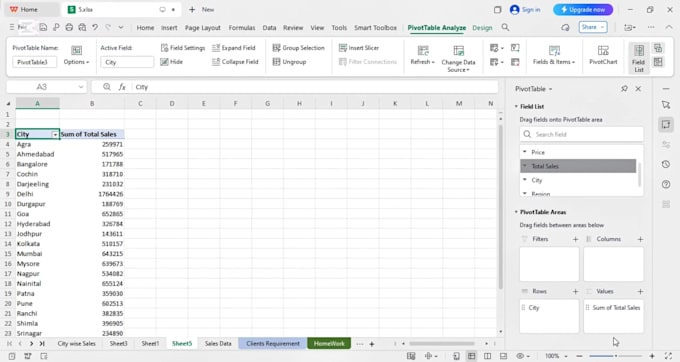The image size is (680, 362).
Task: Open the Share dropdown button
Action: point(593,27)
